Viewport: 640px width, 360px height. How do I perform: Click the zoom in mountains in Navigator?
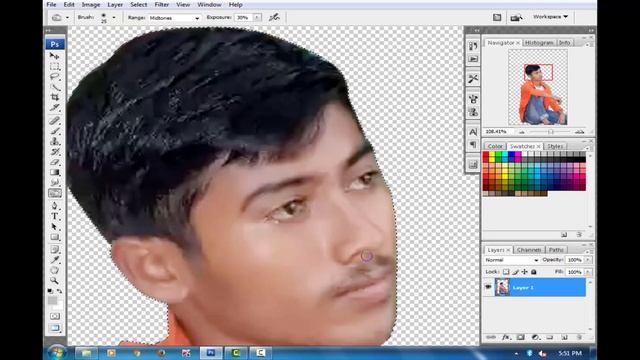[579, 132]
